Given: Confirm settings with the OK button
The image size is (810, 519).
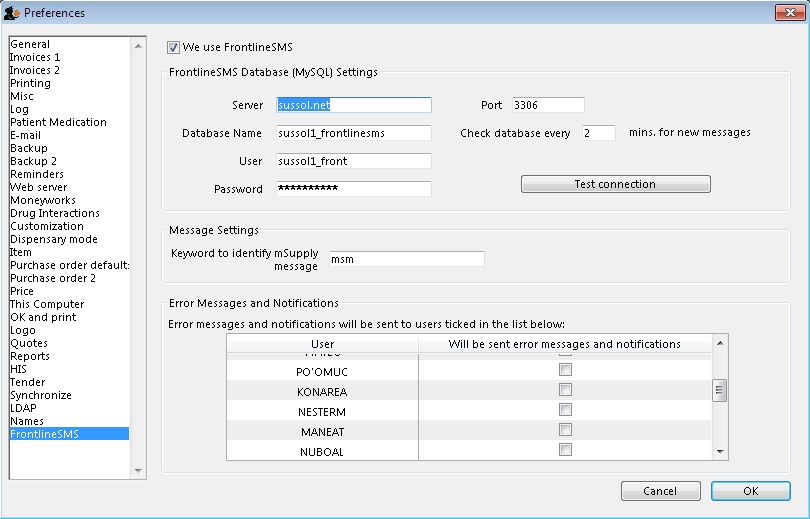Looking at the screenshot, I should coord(751,491).
